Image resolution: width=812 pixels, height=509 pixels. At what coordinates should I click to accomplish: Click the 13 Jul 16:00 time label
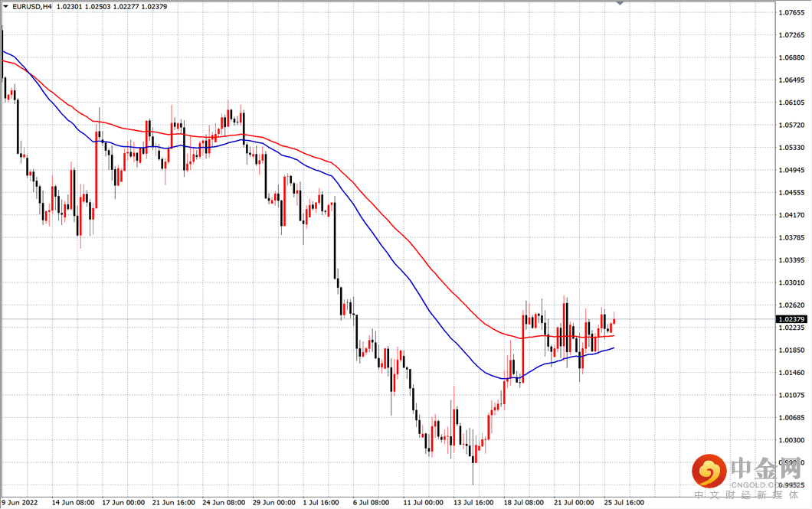point(473,502)
